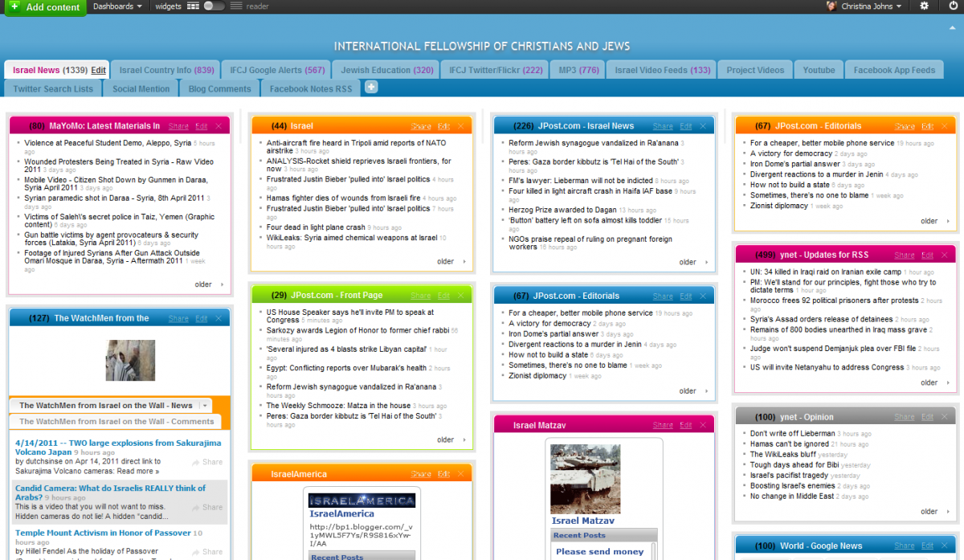Open the Twitter Search Lists tab

click(x=53, y=89)
